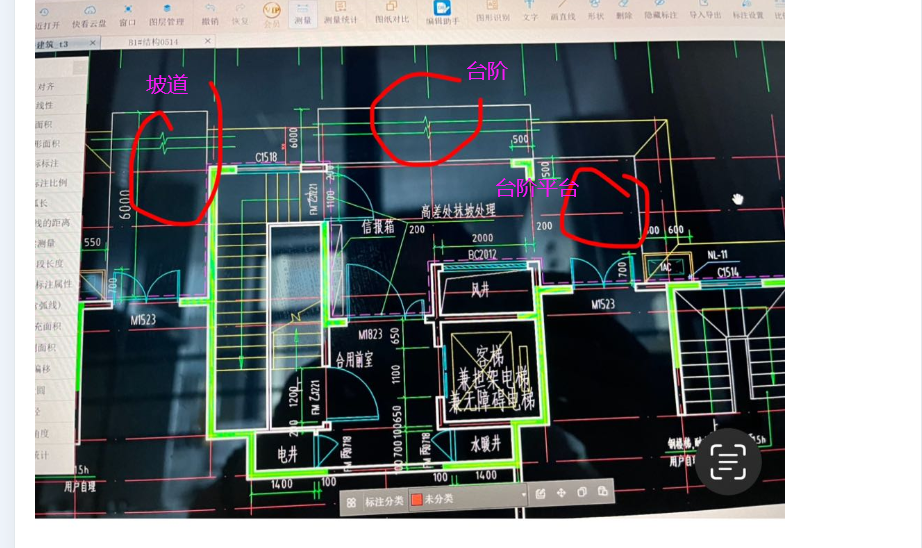Click the 高差处找坡处理 note text
This screenshot has width=922, height=548.
(458, 210)
